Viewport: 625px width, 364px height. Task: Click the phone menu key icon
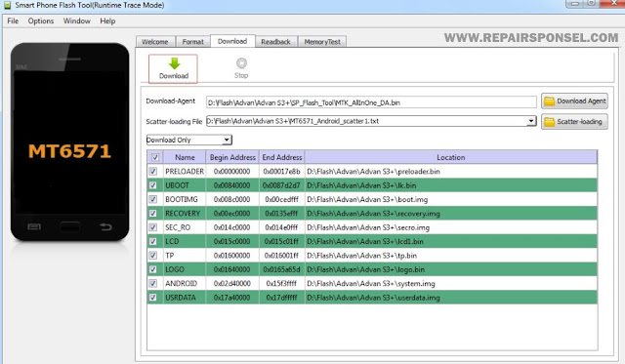34,227
